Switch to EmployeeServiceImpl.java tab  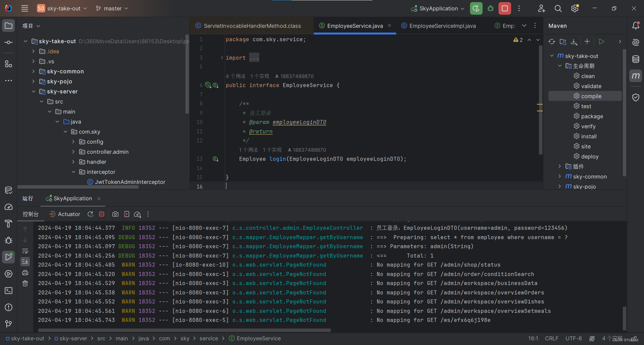click(x=439, y=26)
